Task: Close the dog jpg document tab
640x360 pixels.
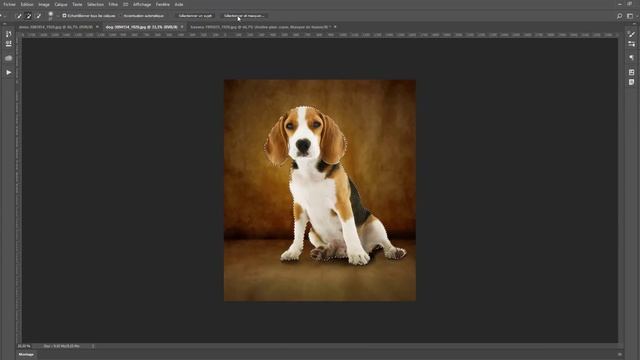Action: click(x=182, y=27)
